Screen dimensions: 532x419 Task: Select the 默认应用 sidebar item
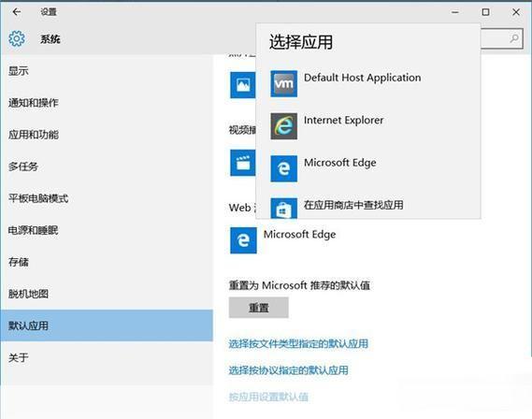(x=107, y=325)
